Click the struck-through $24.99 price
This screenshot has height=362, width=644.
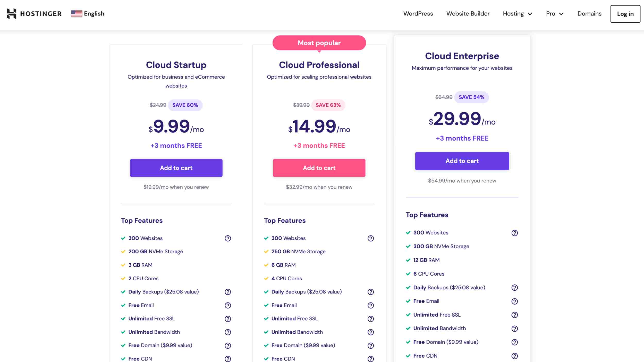click(158, 105)
